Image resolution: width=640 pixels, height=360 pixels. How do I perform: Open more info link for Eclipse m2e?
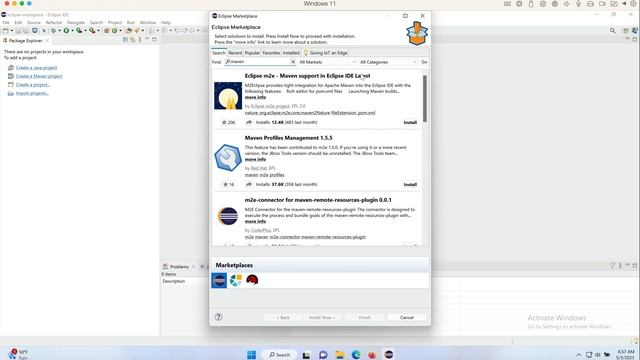[256, 97]
